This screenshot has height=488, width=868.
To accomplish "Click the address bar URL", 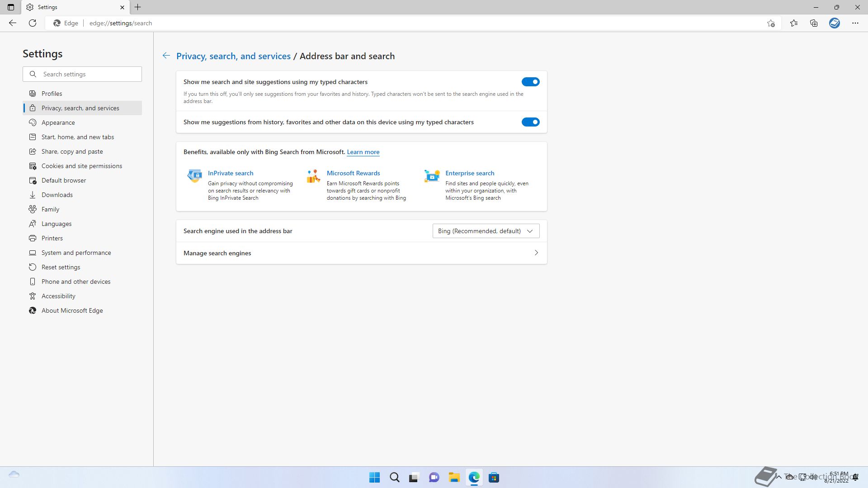I will [121, 23].
